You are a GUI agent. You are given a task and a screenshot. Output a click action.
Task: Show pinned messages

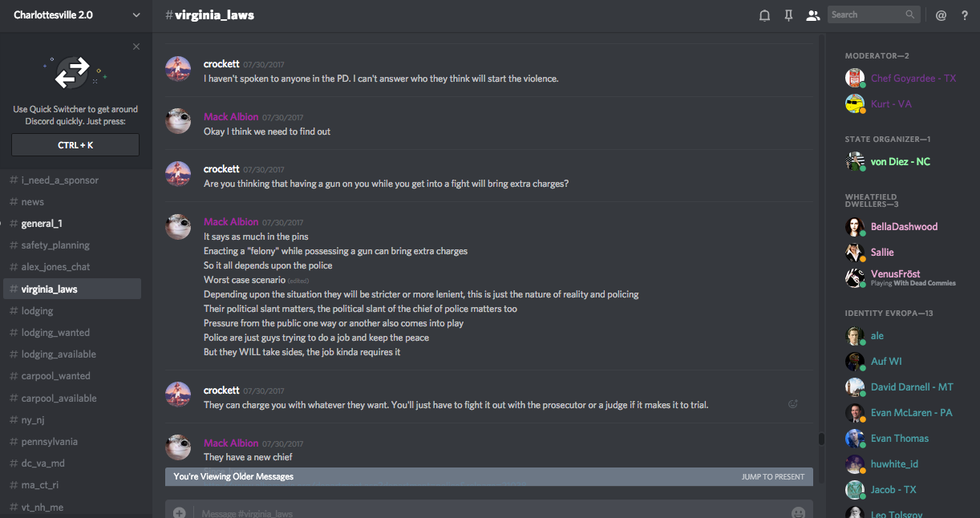click(x=788, y=15)
